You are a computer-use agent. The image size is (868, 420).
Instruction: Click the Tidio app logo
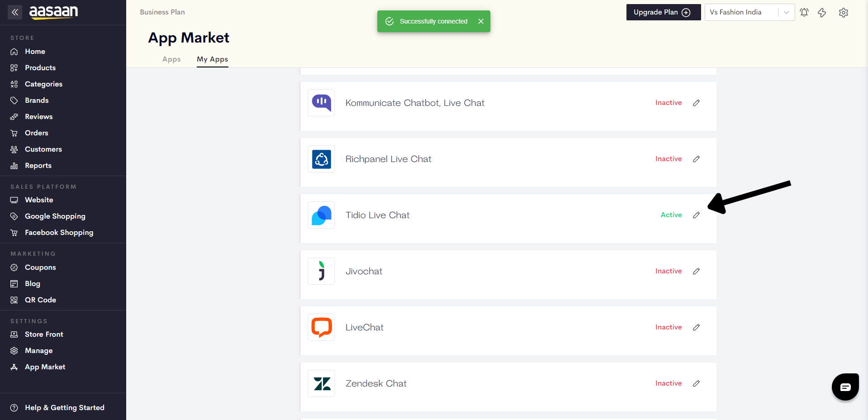(321, 215)
